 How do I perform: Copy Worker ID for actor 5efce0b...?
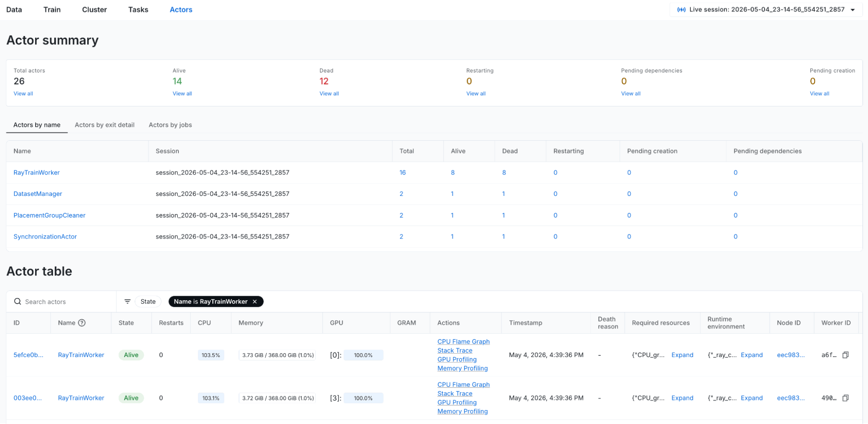(x=845, y=355)
